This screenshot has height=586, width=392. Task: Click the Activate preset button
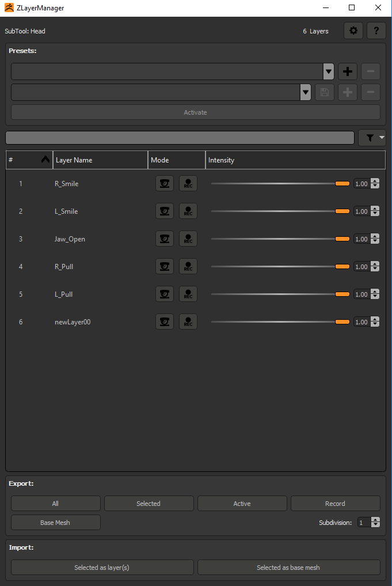pyautogui.click(x=196, y=112)
